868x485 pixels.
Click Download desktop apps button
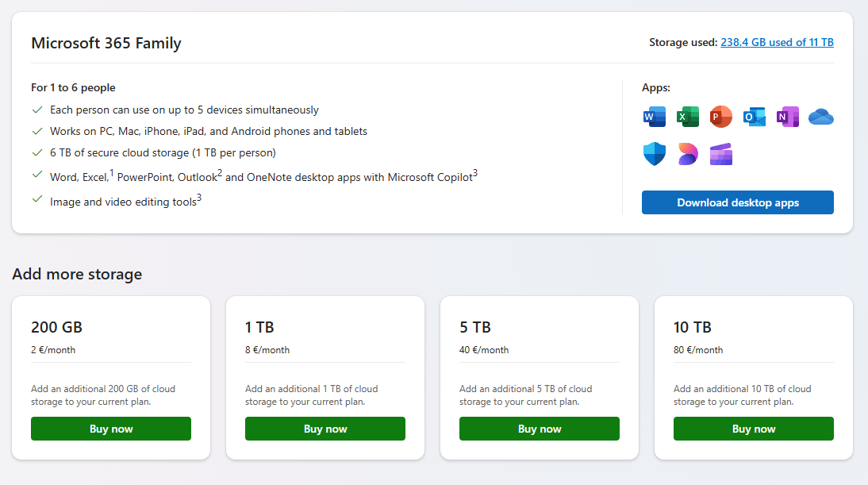point(737,202)
